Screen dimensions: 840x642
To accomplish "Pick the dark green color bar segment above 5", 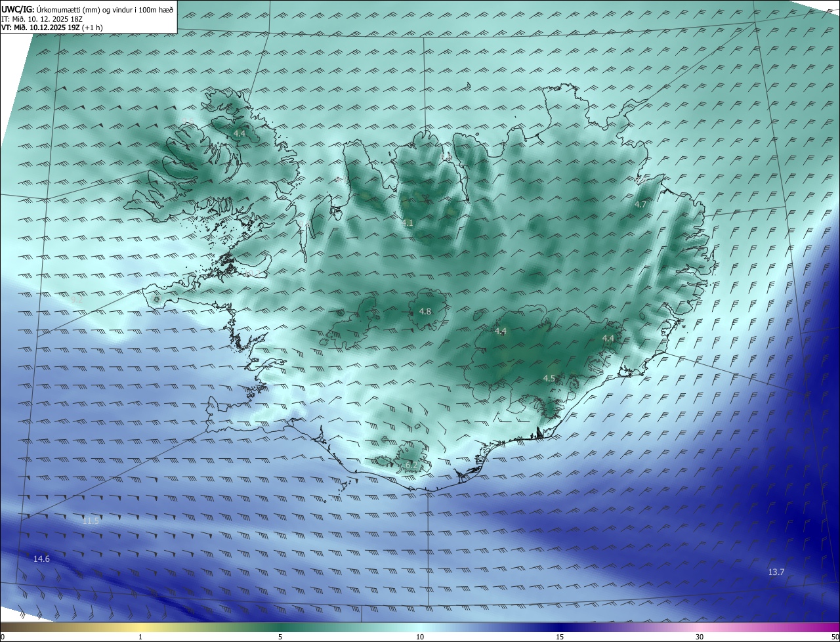I will coord(280,628).
